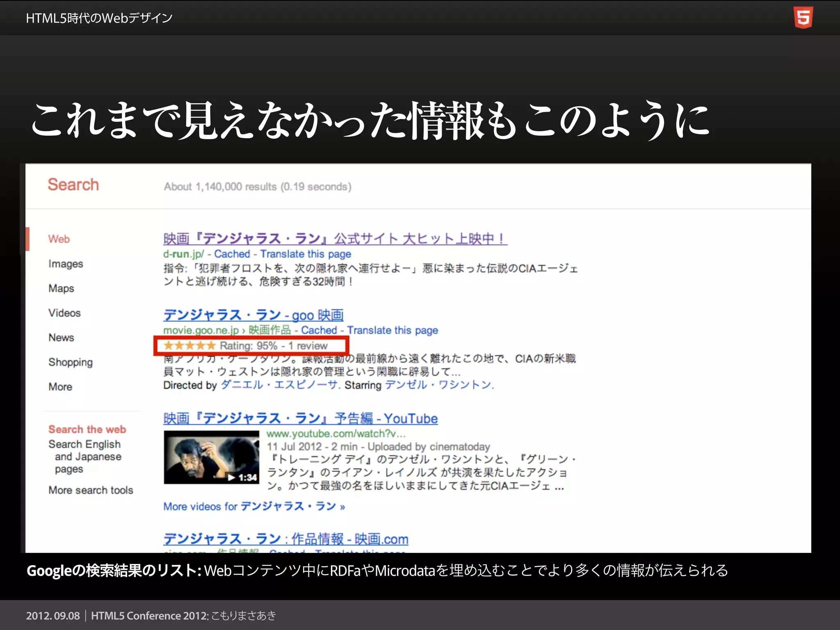Open the d-run.jp official site result title

335,238
